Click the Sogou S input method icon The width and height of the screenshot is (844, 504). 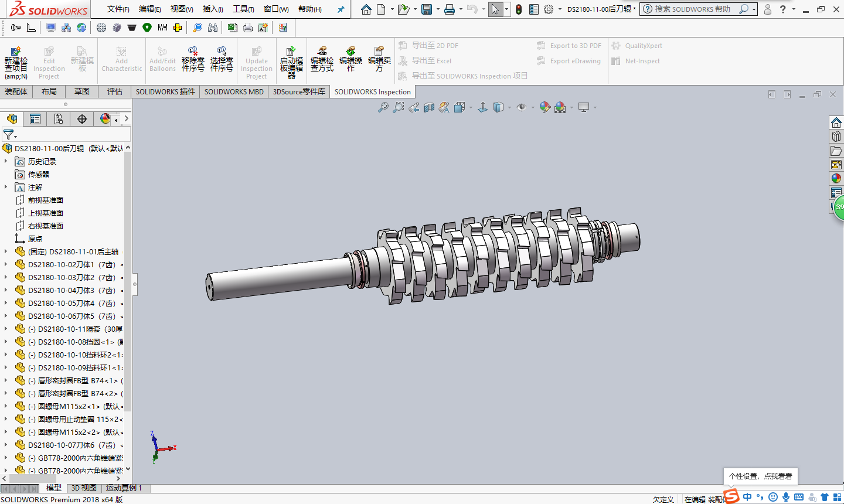[731, 496]
